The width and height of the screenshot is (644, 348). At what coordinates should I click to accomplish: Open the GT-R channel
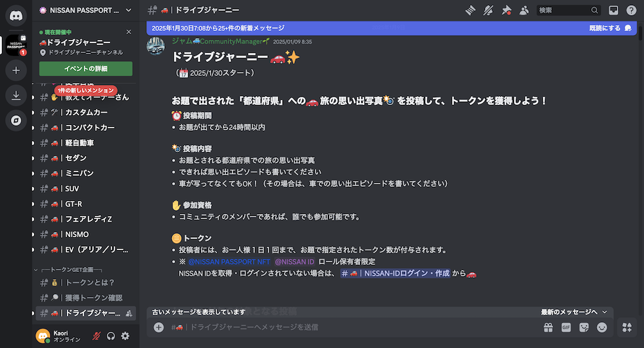coord(86,204)
